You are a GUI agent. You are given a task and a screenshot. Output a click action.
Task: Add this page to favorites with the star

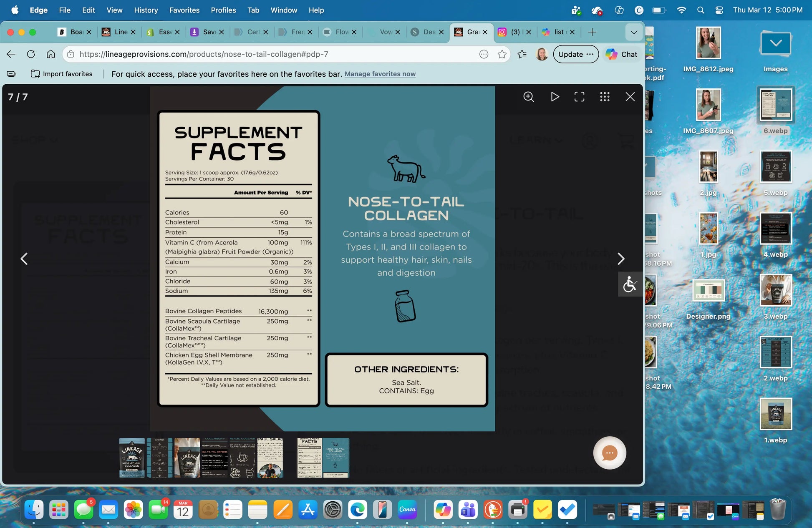tap(502, 54)
